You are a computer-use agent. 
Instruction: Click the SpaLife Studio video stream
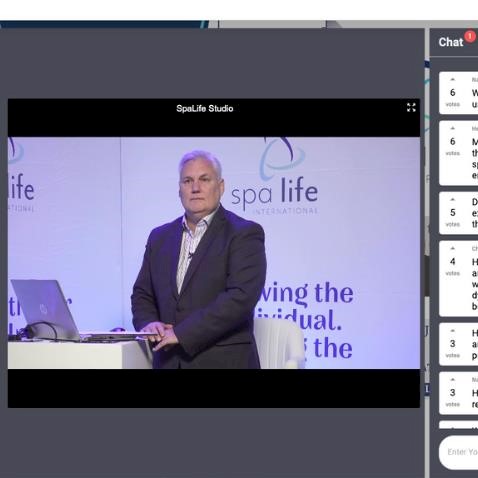(214, 253)
